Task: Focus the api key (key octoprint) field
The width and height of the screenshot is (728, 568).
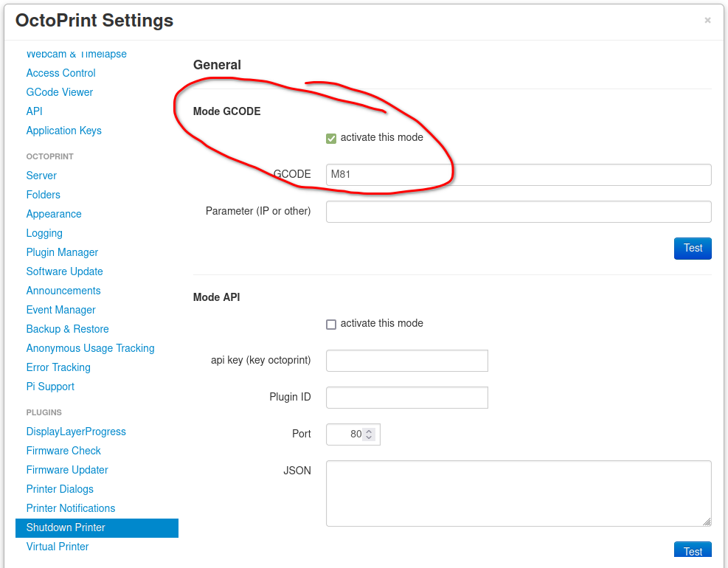Action: (406, 361)
